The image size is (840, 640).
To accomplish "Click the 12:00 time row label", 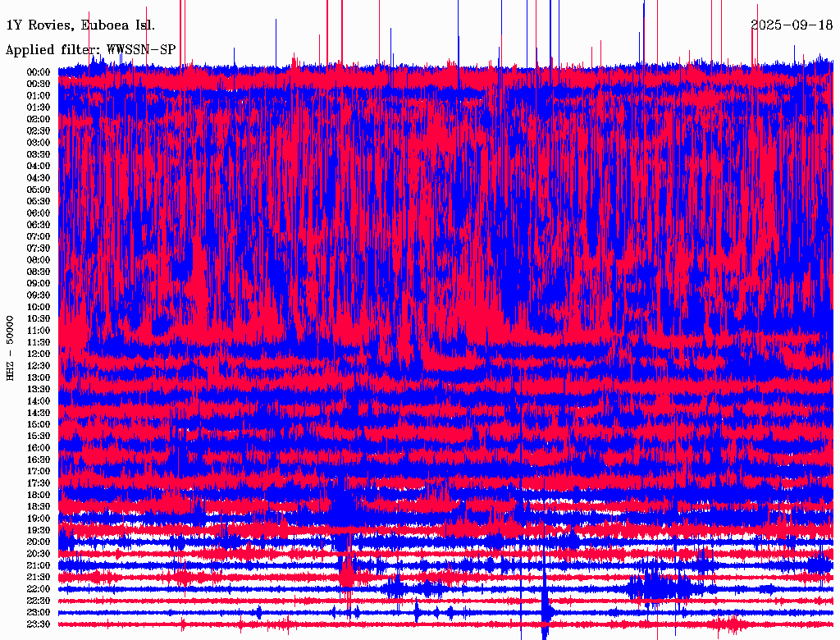I will [39, 354].
